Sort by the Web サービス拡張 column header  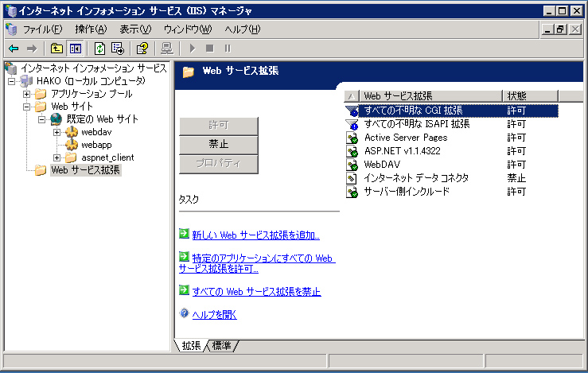pyautogui.click(x=430, y=96)
